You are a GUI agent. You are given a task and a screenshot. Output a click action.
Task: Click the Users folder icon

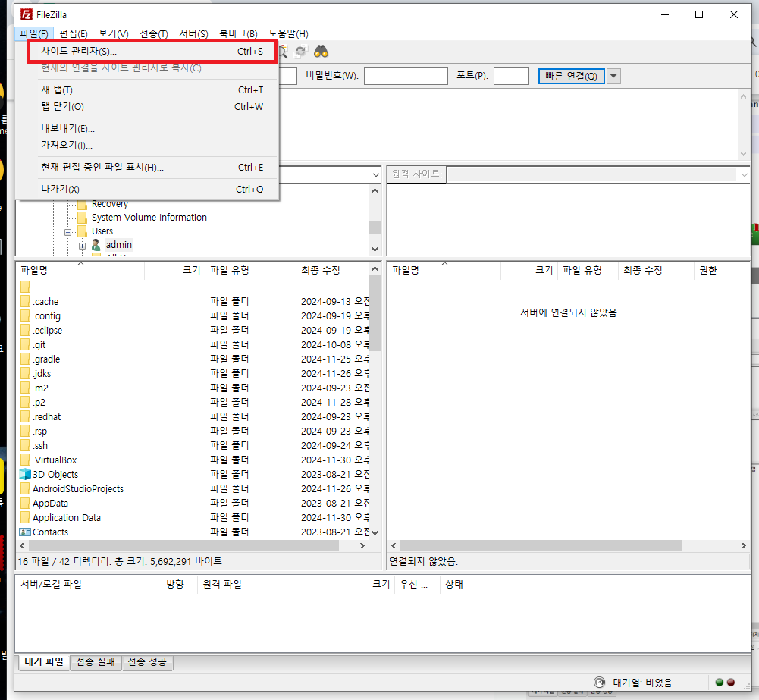coord(83,231)
